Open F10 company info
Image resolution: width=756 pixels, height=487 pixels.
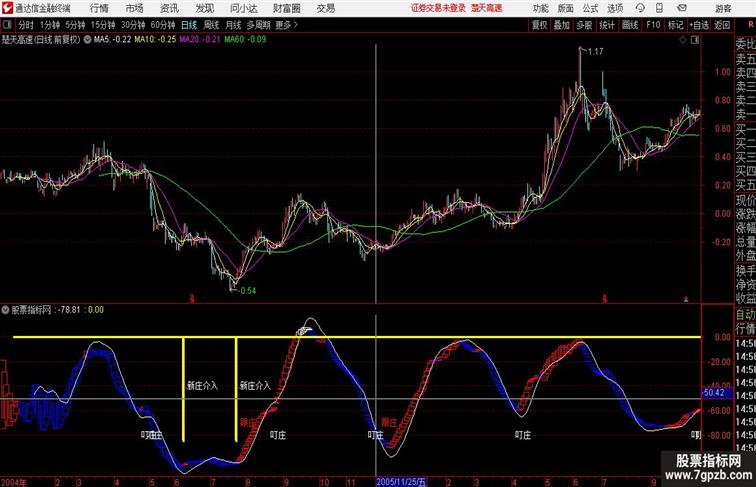[653, 25]
